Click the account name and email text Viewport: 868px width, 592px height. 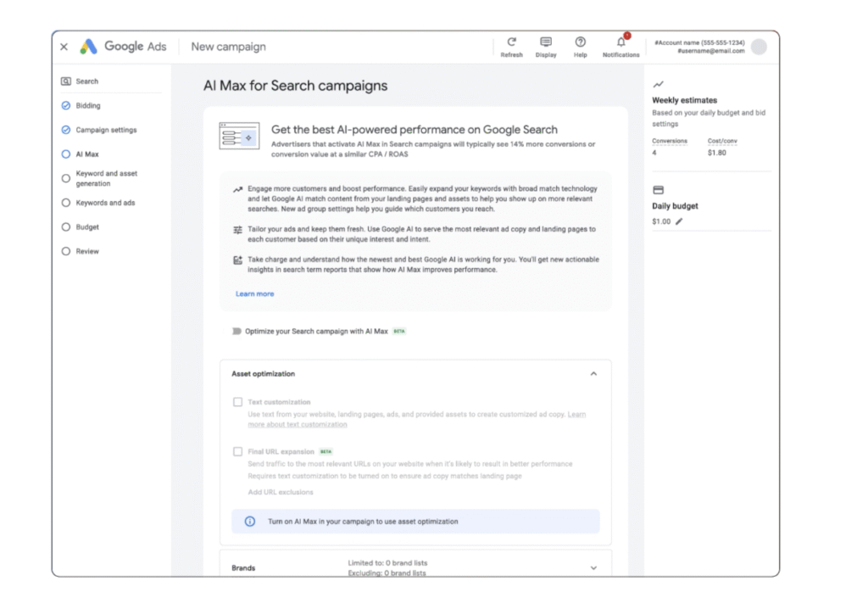(x=699, y=47)
